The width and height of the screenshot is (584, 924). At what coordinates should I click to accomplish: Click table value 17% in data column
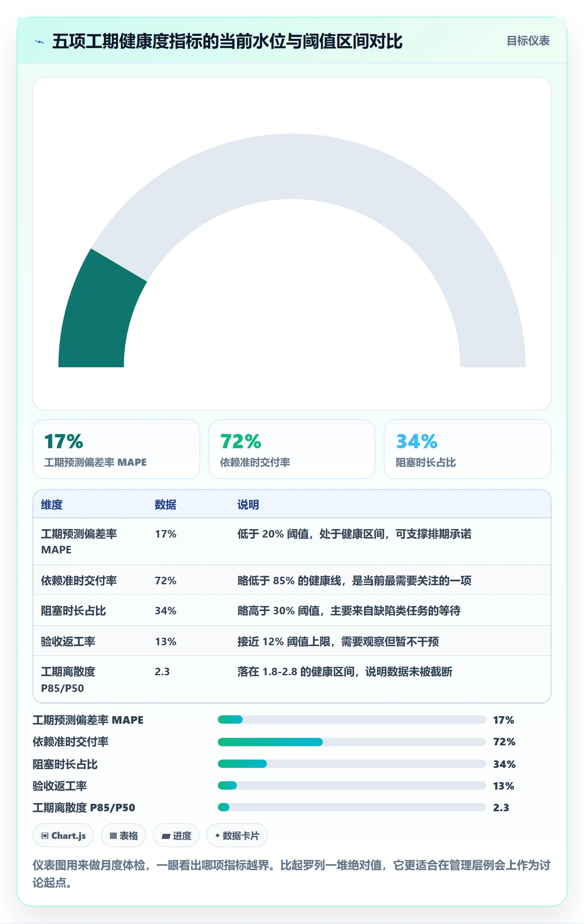pyautogui.click(x=166, y=534)
